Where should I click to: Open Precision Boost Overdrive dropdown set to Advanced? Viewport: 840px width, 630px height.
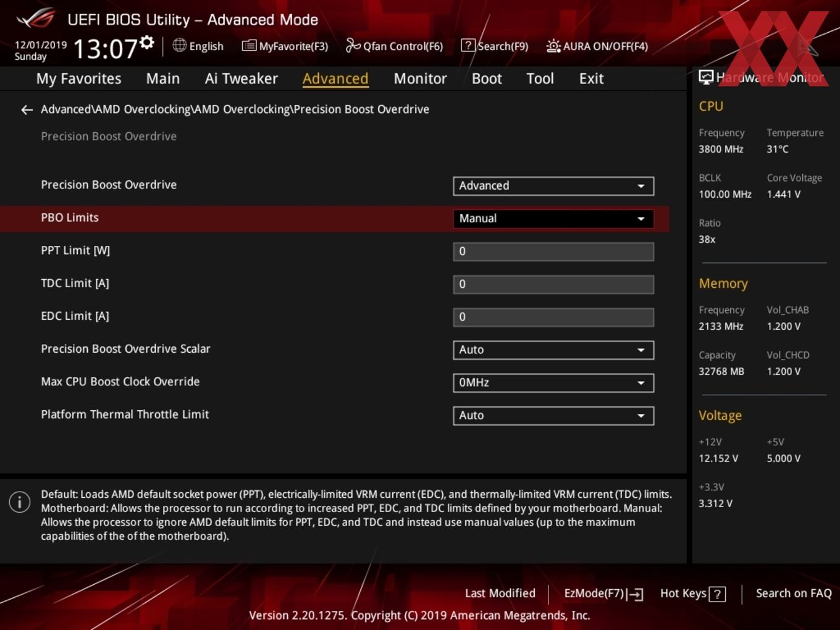[553, 186]
